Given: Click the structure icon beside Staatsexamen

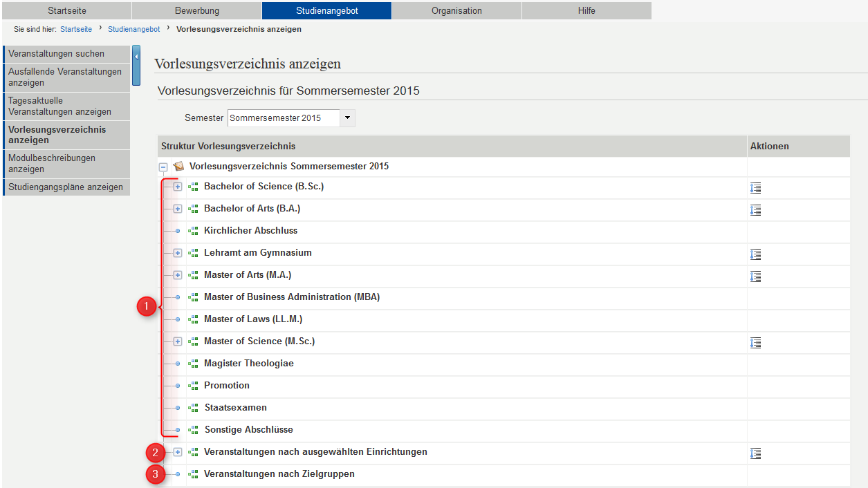Looking at the screenshot, I should (x=193, y=408).
